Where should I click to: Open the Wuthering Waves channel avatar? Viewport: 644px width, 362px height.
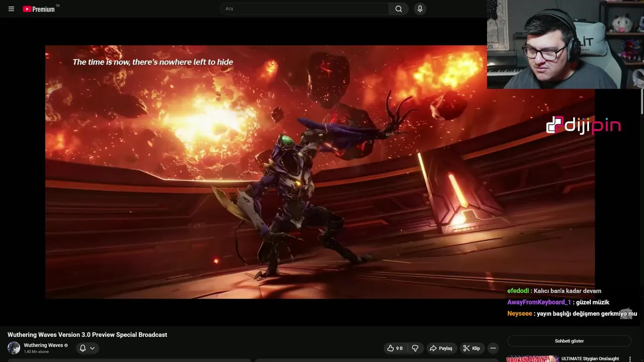(14, 348)
